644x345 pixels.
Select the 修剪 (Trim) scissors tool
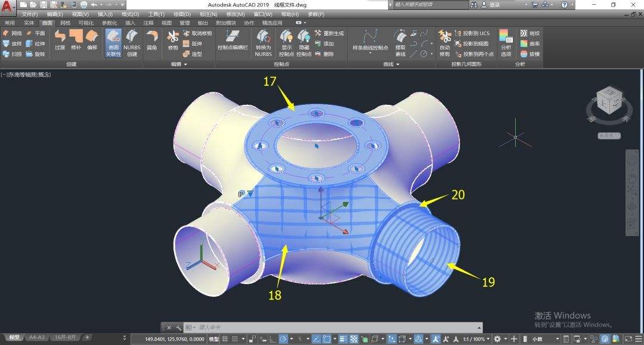[x=173, y=41]
